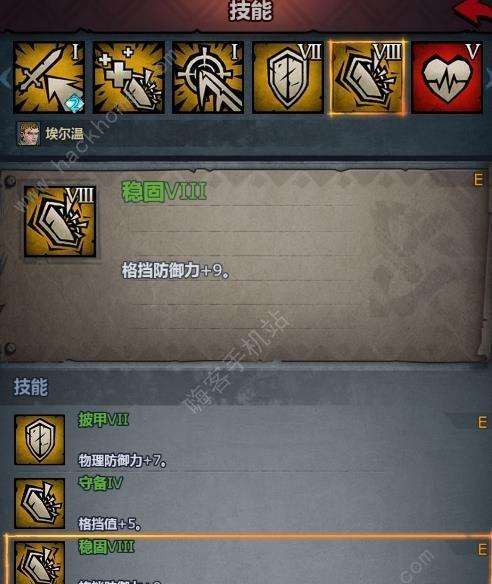
Task: Click 埃尔温 character portrait
Action: pos(29,133)
